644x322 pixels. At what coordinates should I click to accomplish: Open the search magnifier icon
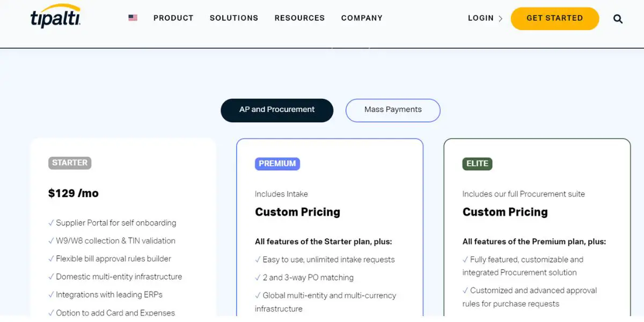coord(618,19)
